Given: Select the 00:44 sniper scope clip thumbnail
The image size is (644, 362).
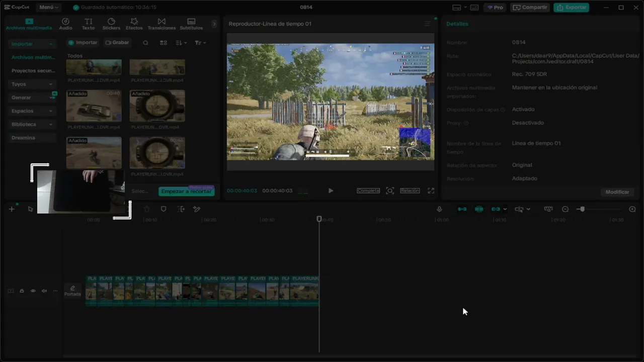Looking at the screenshot, I should (x=157, y=153).
